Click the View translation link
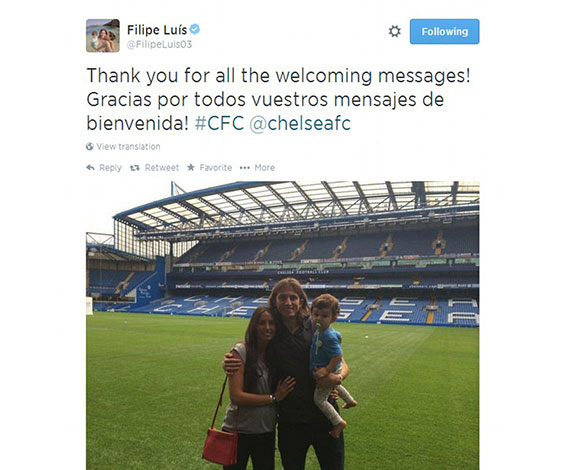 tap(128, 146)
